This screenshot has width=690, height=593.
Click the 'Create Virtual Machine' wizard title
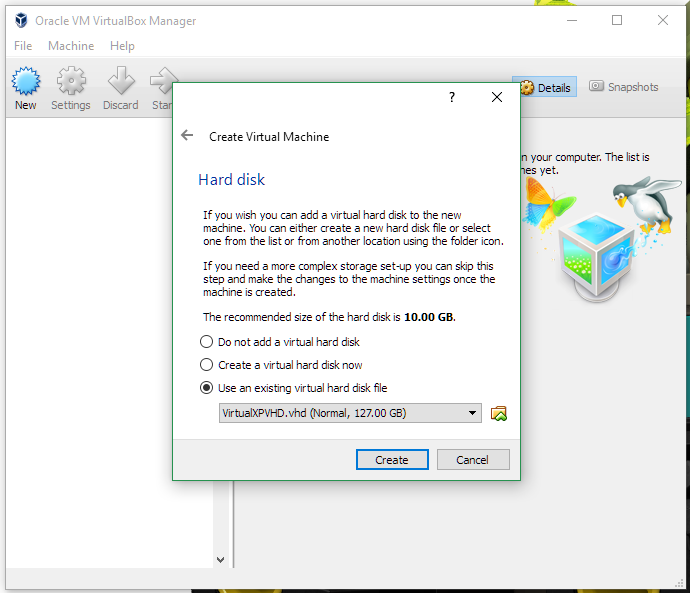(x=269, y=137)
